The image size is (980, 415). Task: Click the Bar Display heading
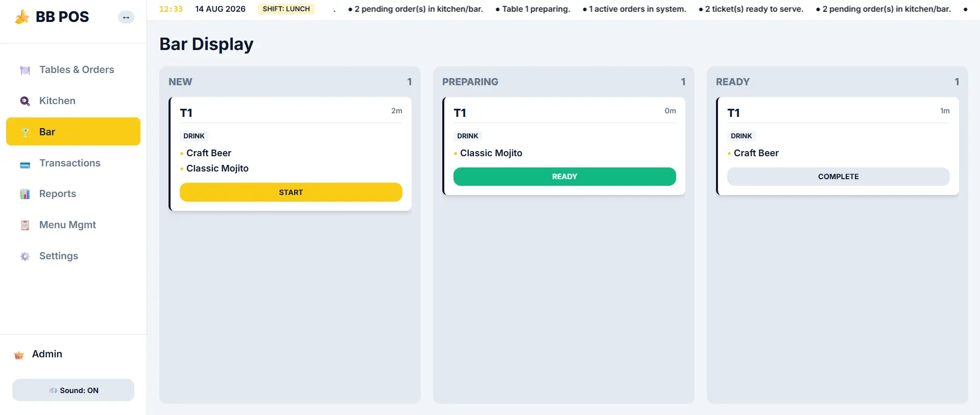point(206,44)
